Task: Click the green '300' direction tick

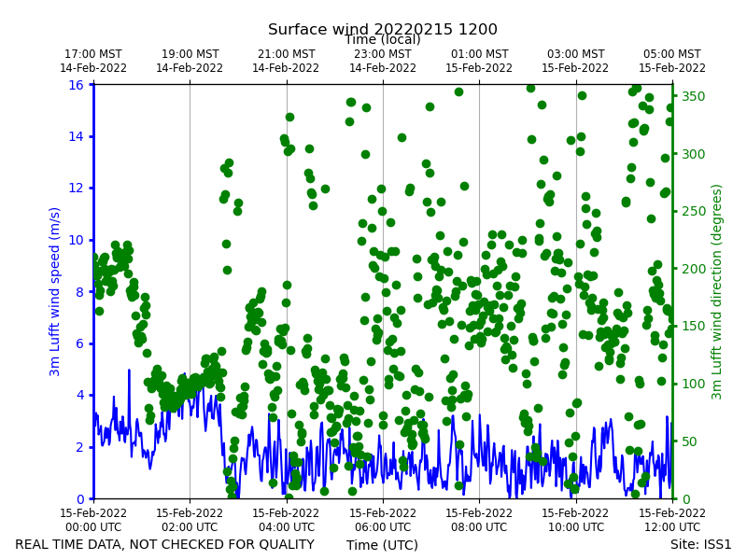Action: tap(694, 154)
